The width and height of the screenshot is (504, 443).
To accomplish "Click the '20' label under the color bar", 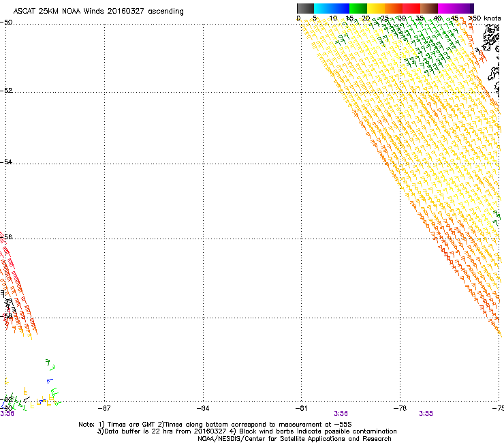I will coord(366,18).
